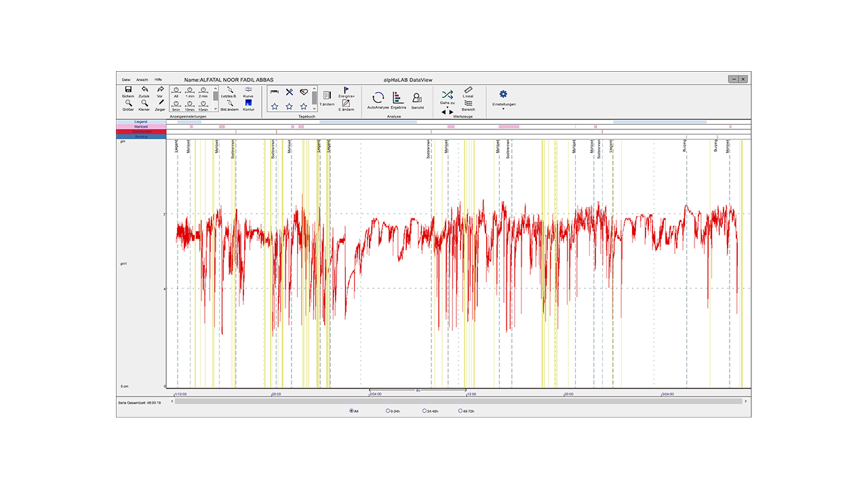
Task: Click the E.ändern edit icon
Action: tap(347, 103)
